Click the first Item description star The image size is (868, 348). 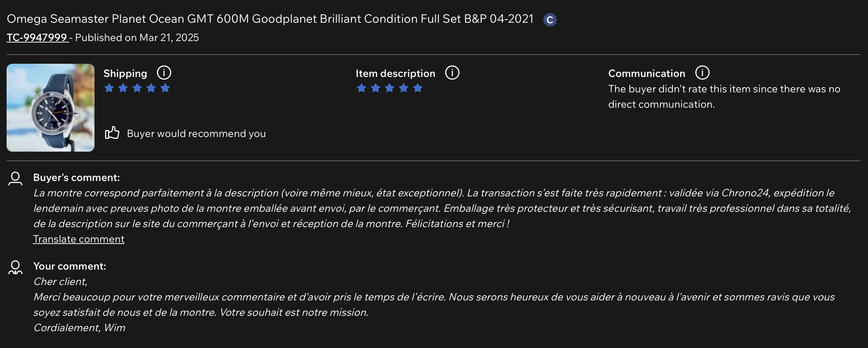click(361, 88)
